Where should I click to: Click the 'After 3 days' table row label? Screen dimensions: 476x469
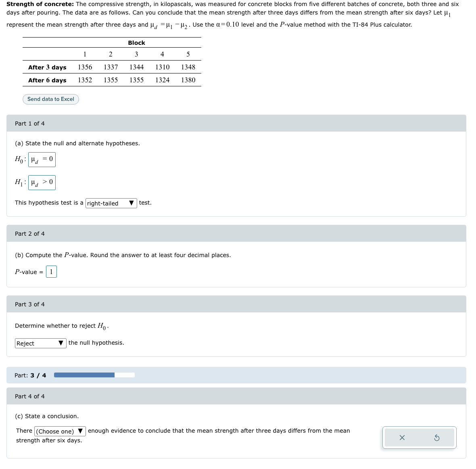(47, 67)
